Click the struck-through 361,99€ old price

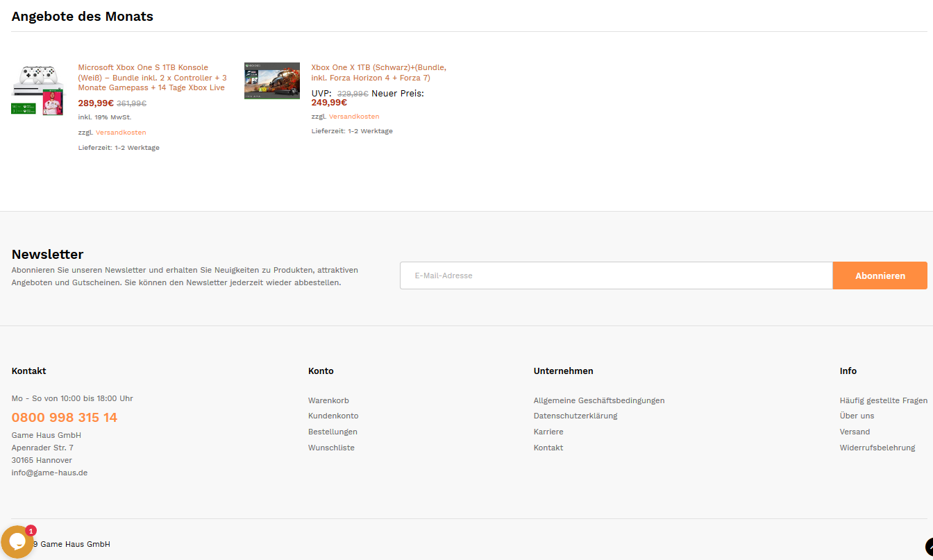(x=131, y=103)
